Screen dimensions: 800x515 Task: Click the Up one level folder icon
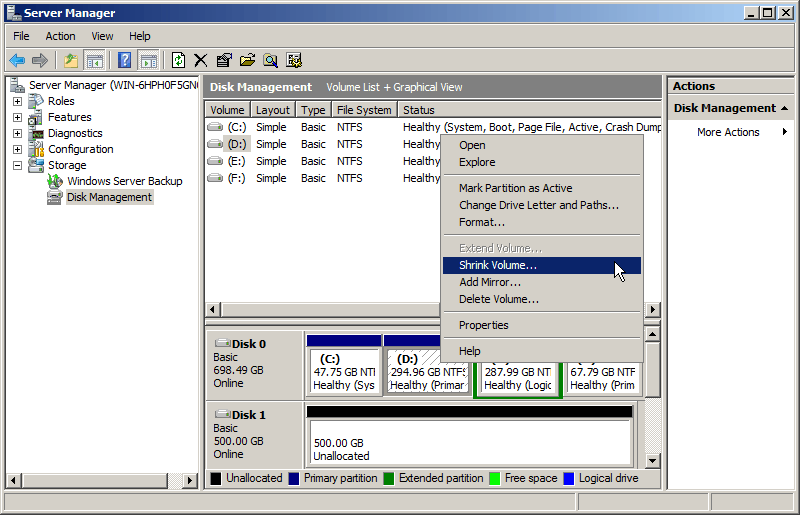[71, 60]
